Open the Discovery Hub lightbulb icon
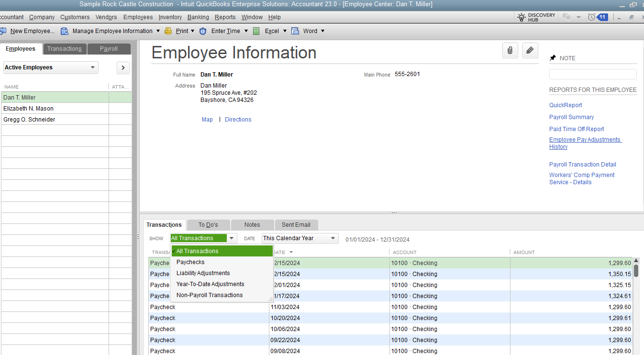The width and height of the screenshot is (644, 355). click(522, 17)
